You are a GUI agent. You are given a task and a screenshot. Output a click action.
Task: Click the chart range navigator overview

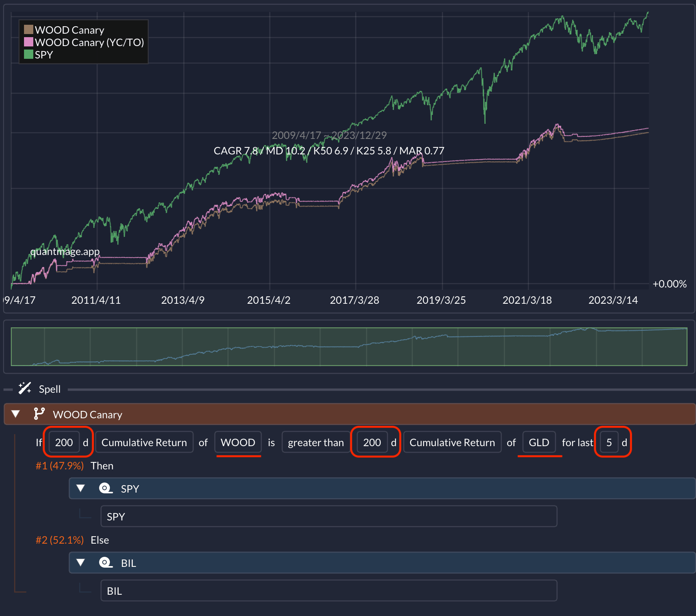point(349,346)
